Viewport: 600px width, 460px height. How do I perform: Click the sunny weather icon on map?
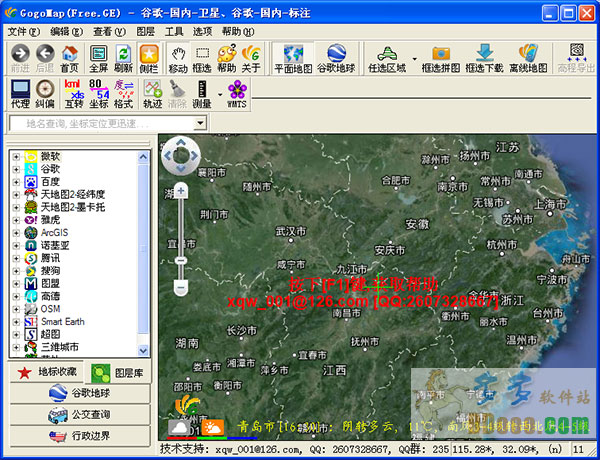213,428
